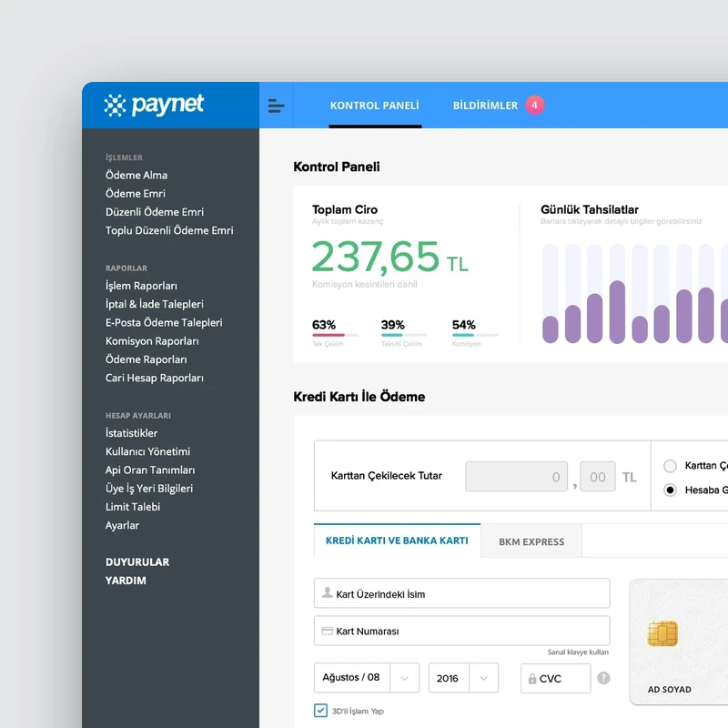The height and width of the screenshot is (728, 728).
Task: Open Düzenli Ödeme Emri in sidebar
Action: coord(154,212)
